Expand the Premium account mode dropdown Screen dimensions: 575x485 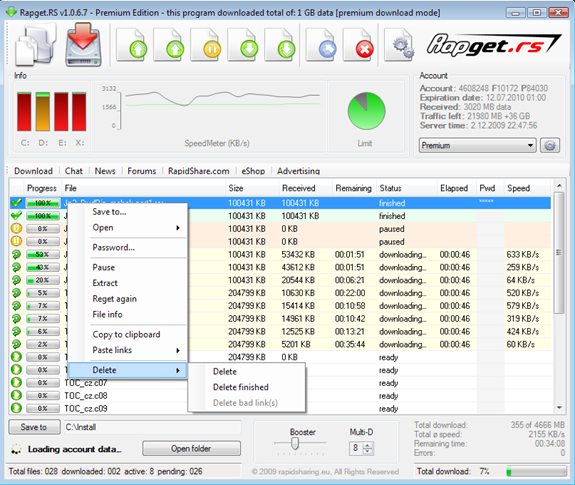point(477,146)
